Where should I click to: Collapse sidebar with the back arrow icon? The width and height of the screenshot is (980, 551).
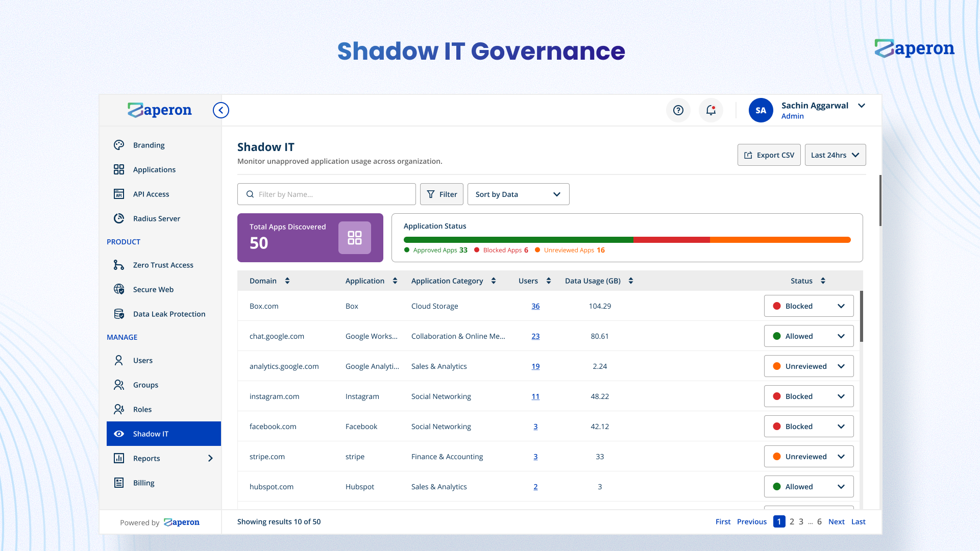(x=220, y=110)
